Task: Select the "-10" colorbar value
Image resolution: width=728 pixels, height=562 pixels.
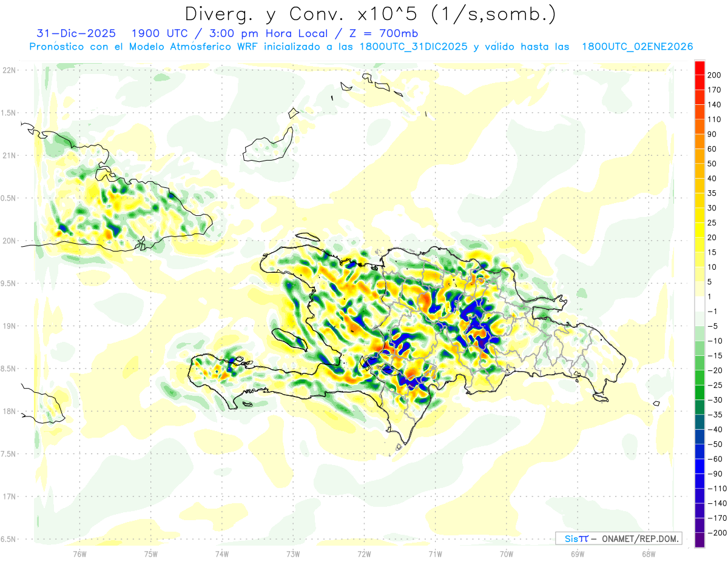Action: click(714, 341)
